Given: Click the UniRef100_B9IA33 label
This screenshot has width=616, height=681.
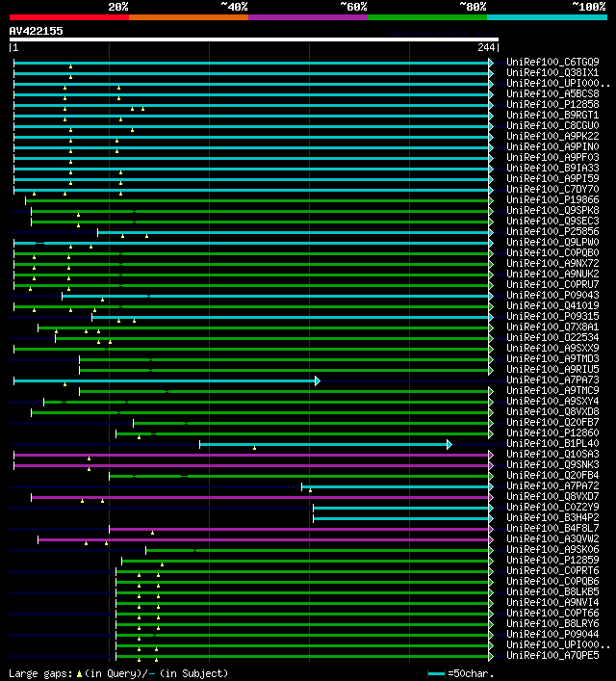Looking at the screenshot, I should (552, 168).
